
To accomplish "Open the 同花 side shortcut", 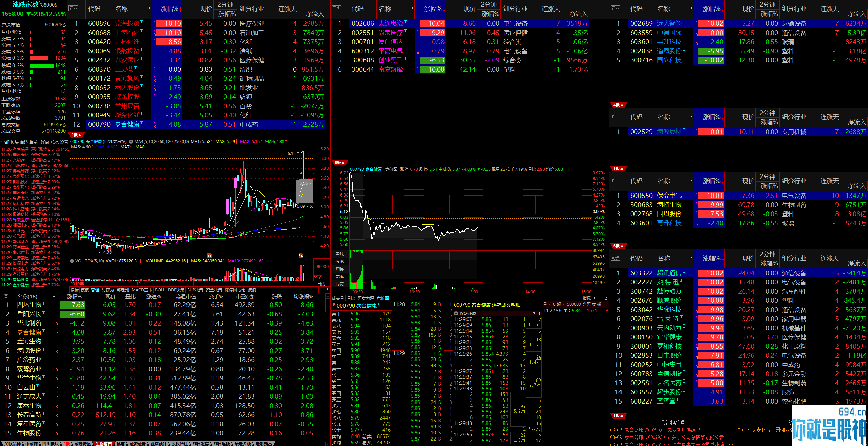I will (339, 284).
